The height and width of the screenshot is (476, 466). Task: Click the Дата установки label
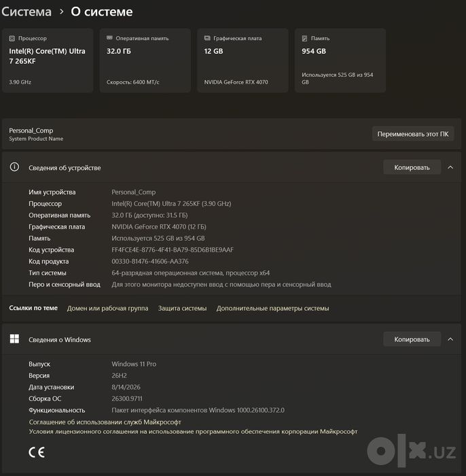point(51,387)
